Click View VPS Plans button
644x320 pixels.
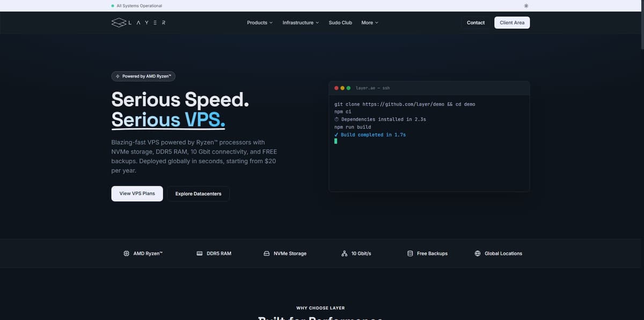(x=137, y=193)
